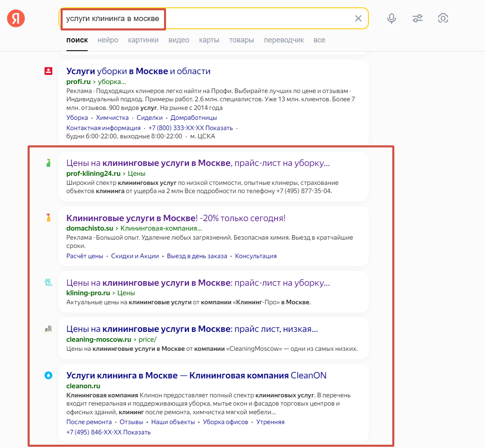Image resolution: width=485 pixels, height=448 pixels.
Task: Start image search with the camera icon
Action: pyautogui.click(x=443, y=18)
